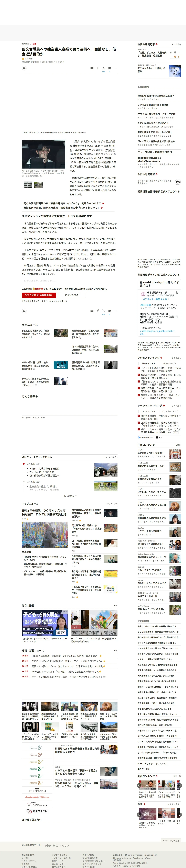Select はてなブックマーク social ranking tab

coord(170,411)
